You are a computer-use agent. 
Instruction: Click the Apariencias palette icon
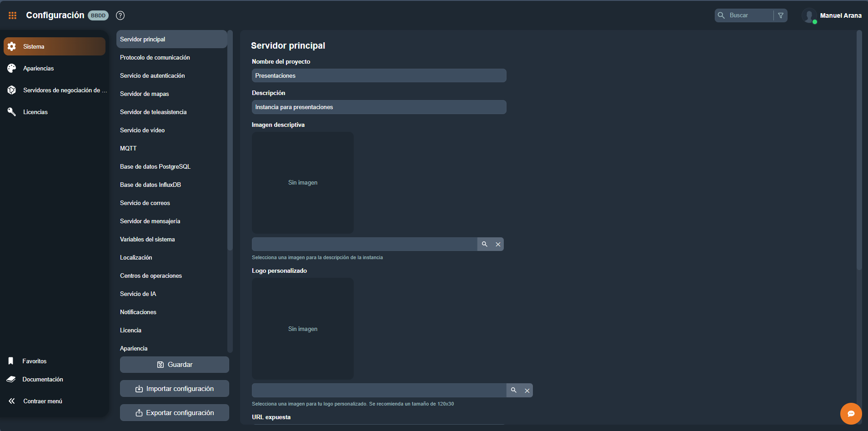pyautogui.click(x=11, y=68)
